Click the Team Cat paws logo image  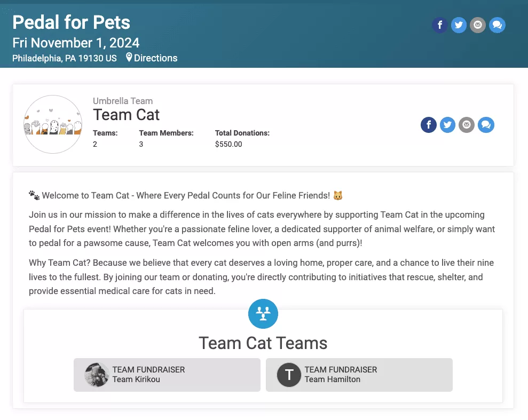point(53,124)
